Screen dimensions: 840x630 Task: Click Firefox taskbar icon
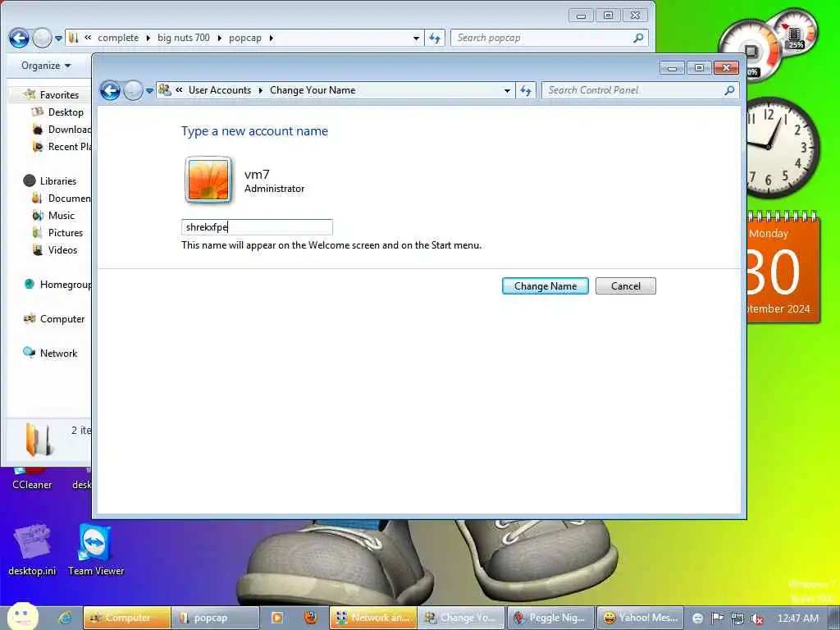pos(311,618)
